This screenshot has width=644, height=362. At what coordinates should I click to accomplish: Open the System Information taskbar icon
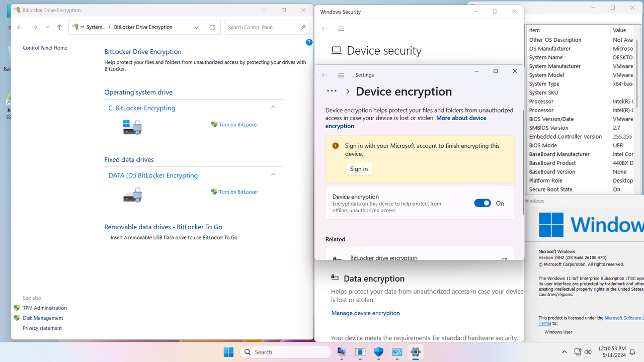tap(342, 352)
